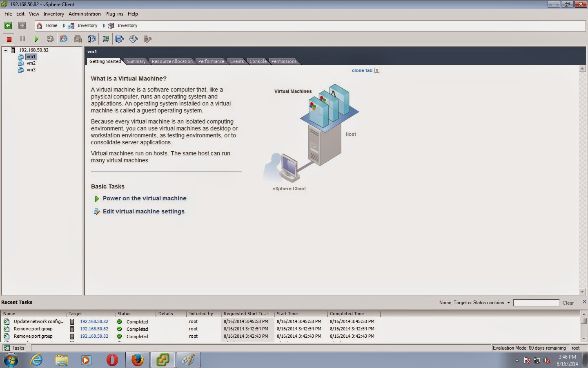Select vm1 in the inventory tree
Image resolution: width=588 pixels, height=368 pixels.
click(x=31, y=57)
